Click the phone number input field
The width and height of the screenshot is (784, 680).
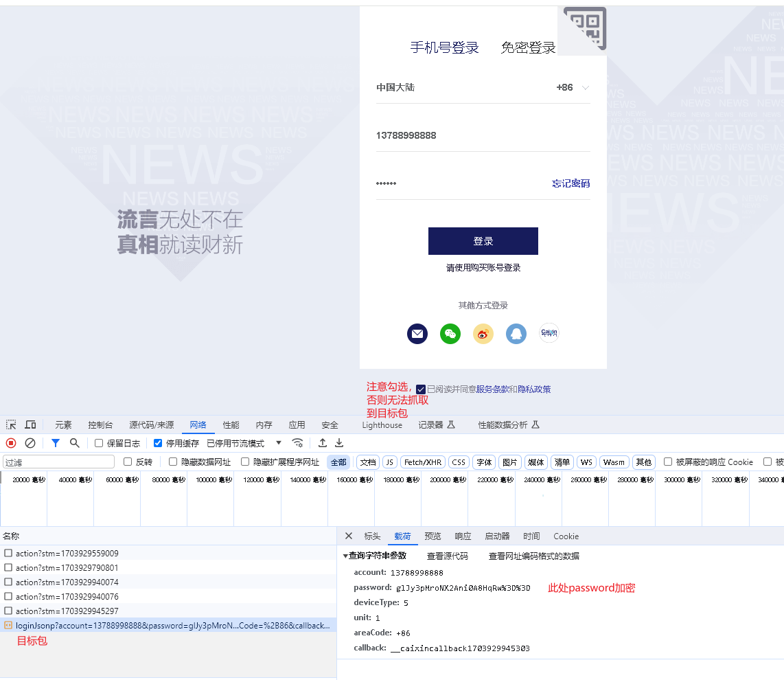(x=483, y=135)
